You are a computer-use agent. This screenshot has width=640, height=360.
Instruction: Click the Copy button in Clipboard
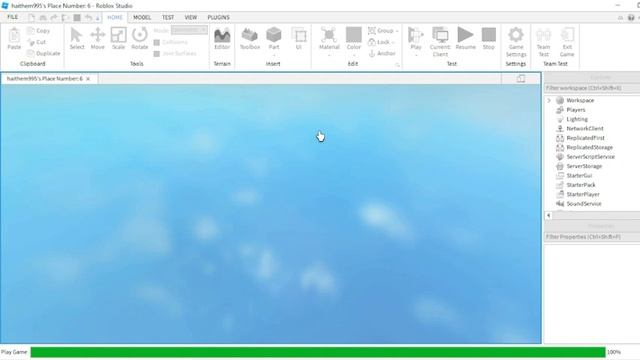click(38, 31)
